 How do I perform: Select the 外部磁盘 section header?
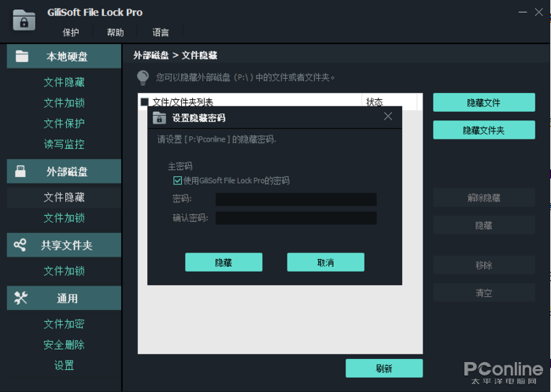64,172
